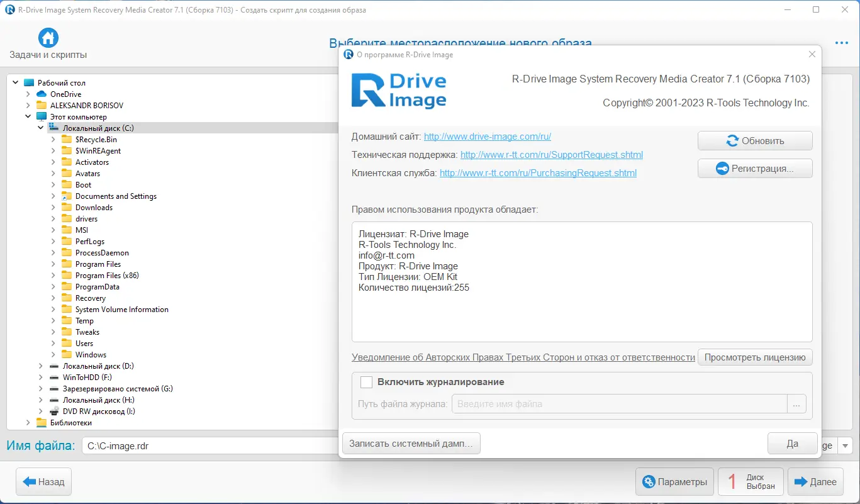Click the ALEKSANDR BORISOV folder icon
Viewport: 860px width, 504px height.
[42, 106]
